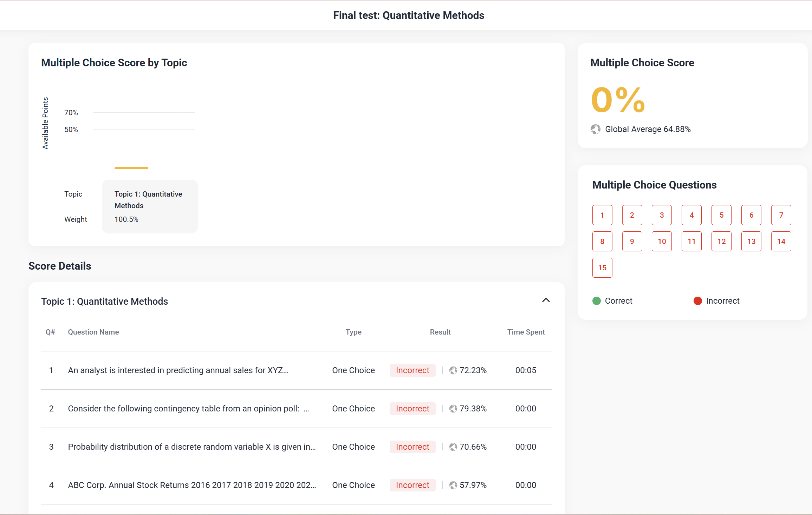
Task: Open question 7 box in question grid
Action: pos(781,215)
